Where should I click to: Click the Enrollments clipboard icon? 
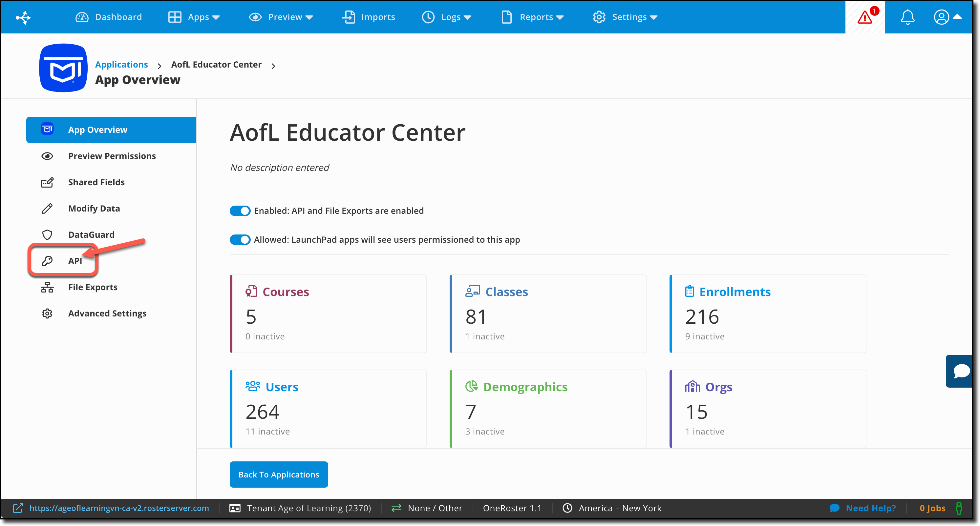[x=689, y=291]
